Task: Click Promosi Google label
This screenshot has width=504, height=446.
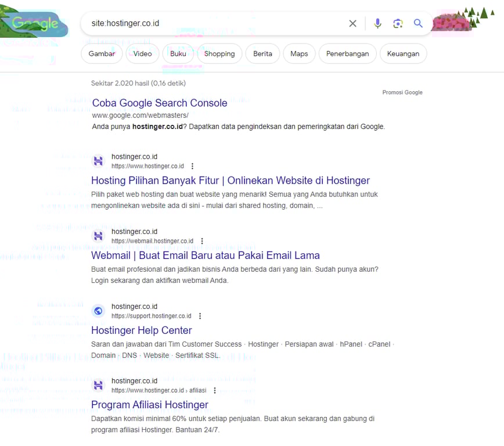Action: click(402, 92)
